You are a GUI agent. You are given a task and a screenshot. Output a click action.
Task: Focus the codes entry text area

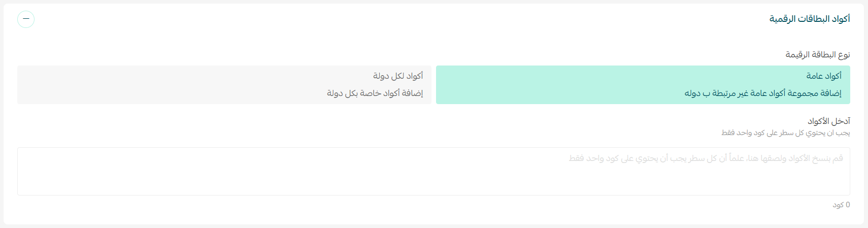(x=433, y=171)
